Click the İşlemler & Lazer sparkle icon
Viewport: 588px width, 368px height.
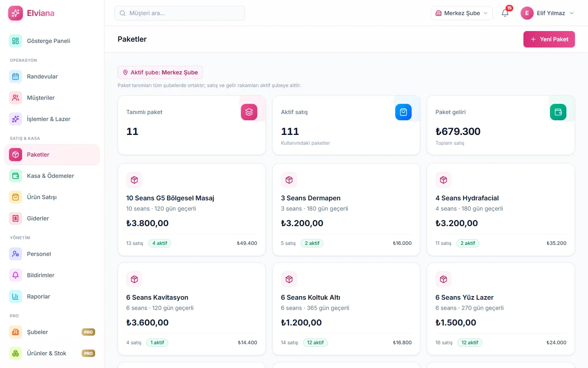(x=16, y=119)
